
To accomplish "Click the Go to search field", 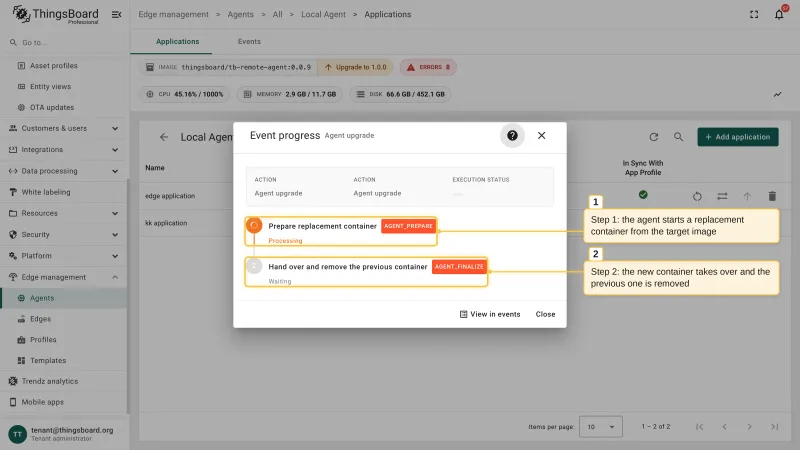I will coord(64,42).
